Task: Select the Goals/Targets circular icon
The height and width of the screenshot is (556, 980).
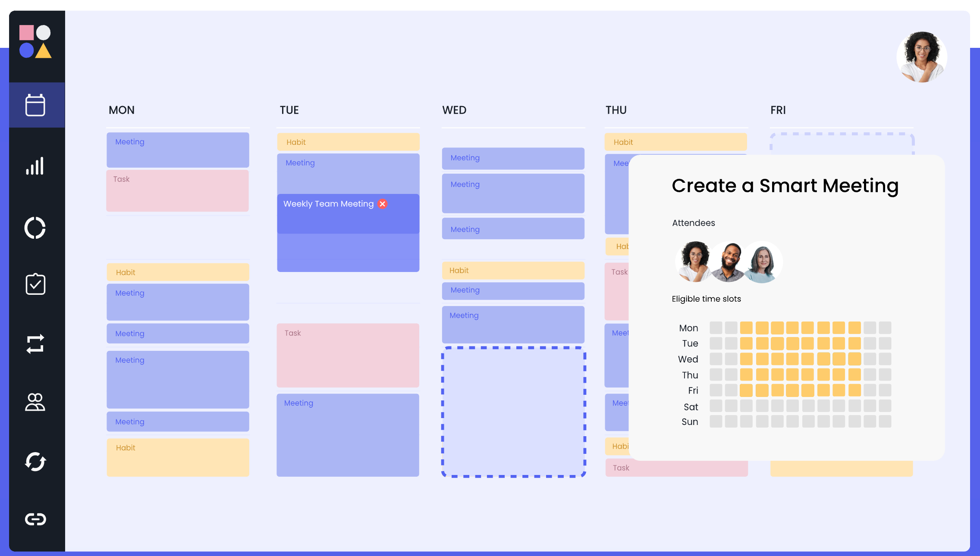Action: [x=35, y=228]
